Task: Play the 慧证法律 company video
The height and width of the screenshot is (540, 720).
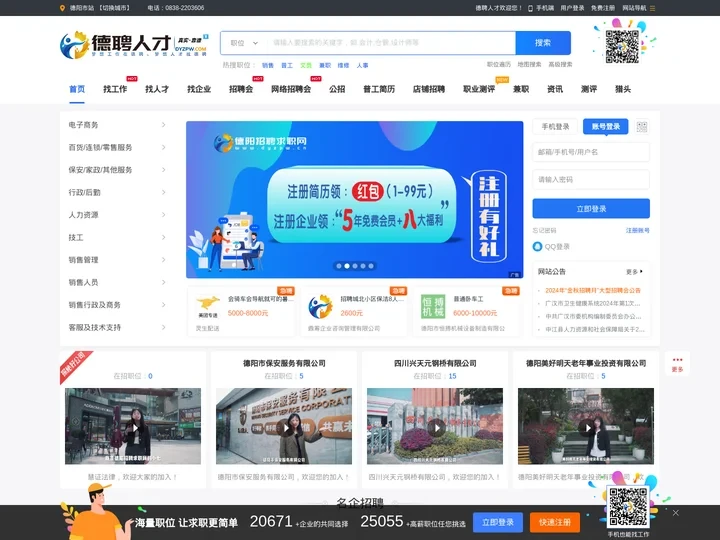Action: click(x=135, y=428)
